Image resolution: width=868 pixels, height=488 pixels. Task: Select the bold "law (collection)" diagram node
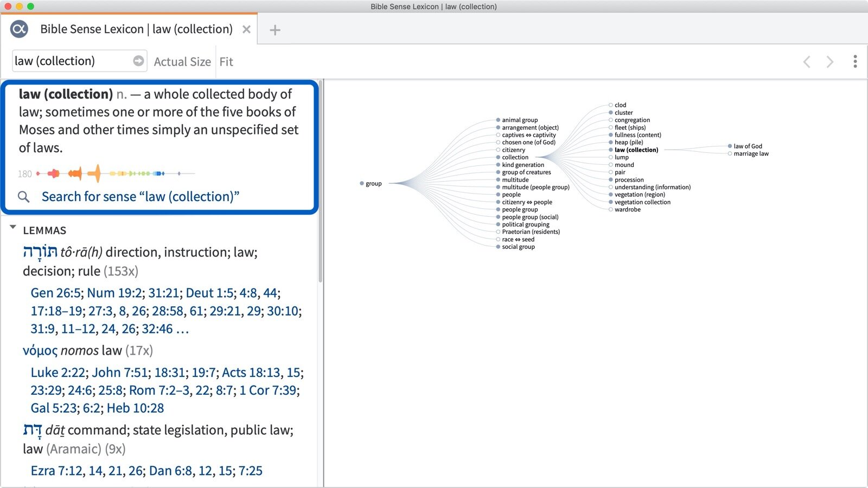click(634, 150)
